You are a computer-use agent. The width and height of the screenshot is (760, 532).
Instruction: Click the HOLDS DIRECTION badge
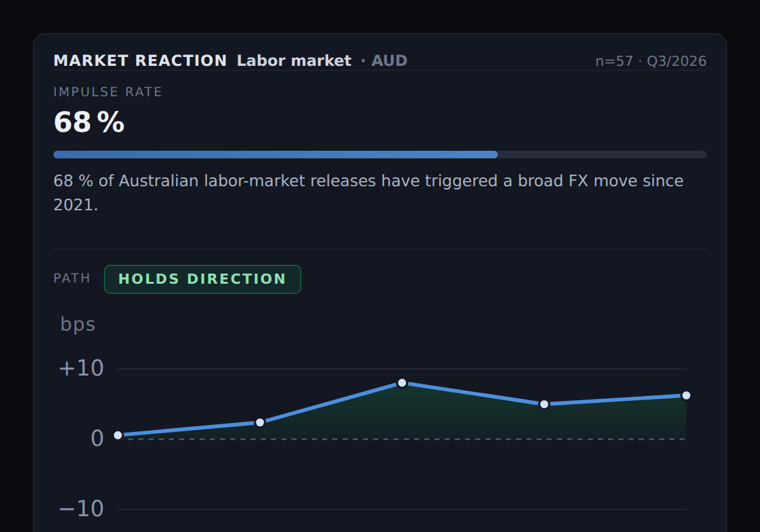[x=203, y=279]
